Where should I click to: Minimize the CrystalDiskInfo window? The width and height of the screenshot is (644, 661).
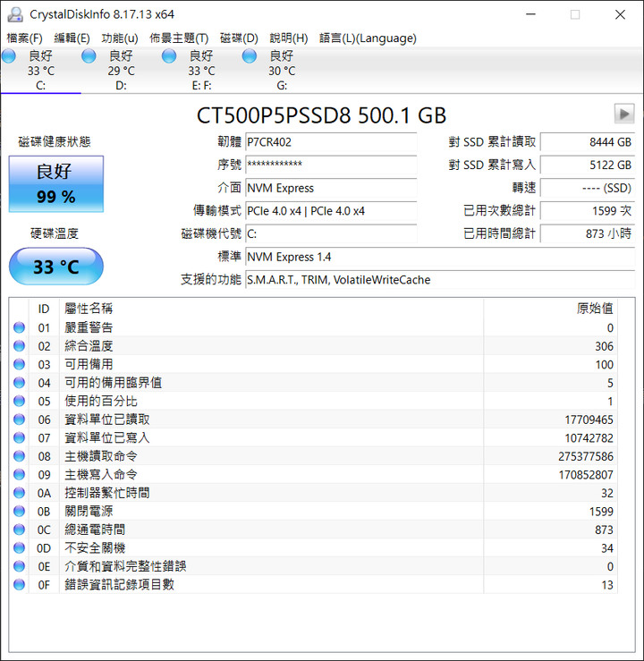[531, 14]
